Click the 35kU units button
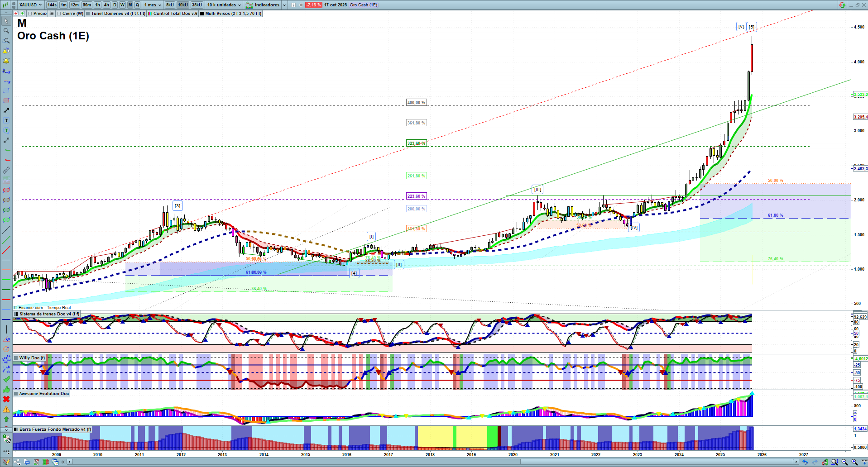The height and width of the screenshot is (467, 868). click(x=197, y=5)
